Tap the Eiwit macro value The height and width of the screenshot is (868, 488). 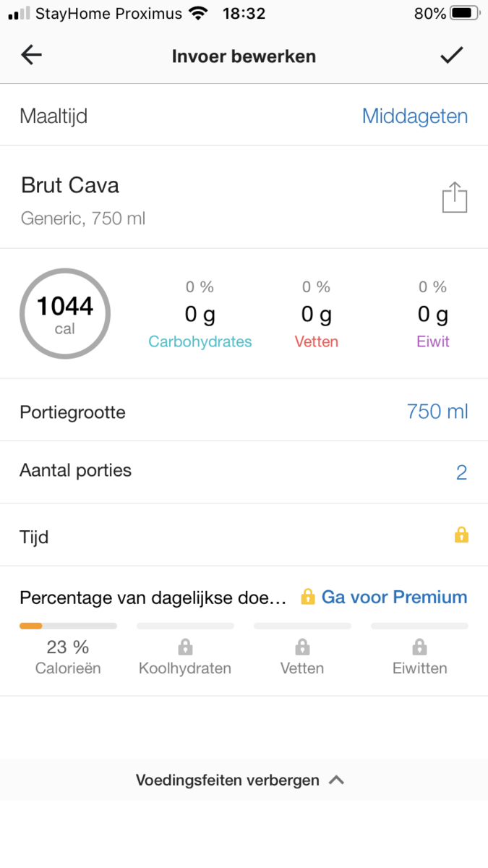[x=433, y=315]
